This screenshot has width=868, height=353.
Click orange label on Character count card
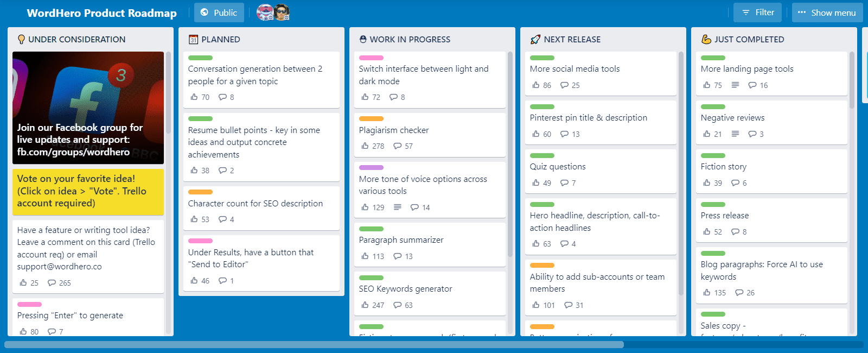(200, 192)
